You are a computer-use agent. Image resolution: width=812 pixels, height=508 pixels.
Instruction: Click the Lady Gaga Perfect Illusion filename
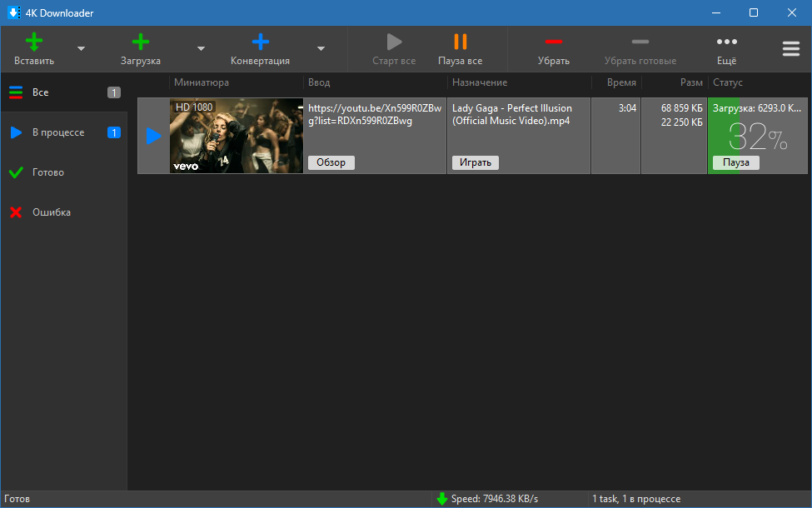[511, 114]
